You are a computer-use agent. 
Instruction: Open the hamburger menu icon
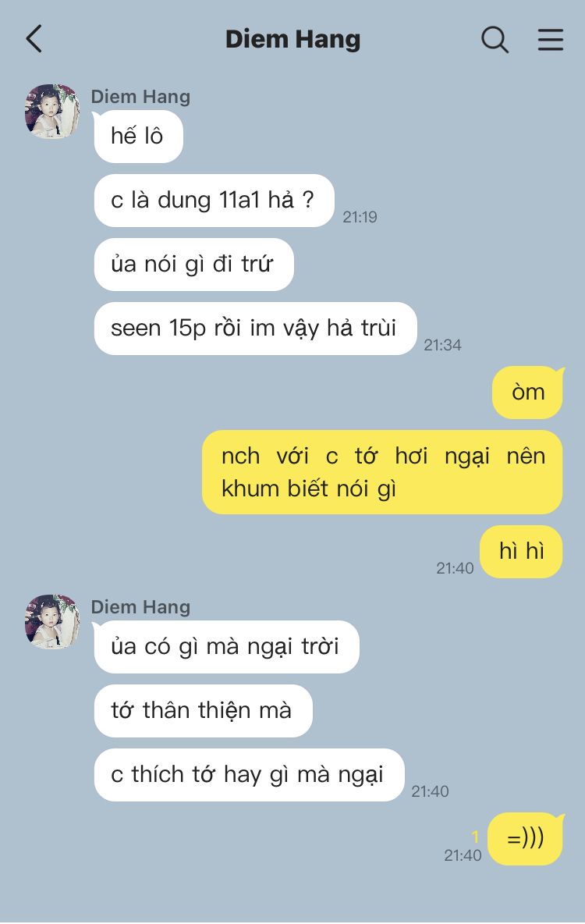coord(551,40)
